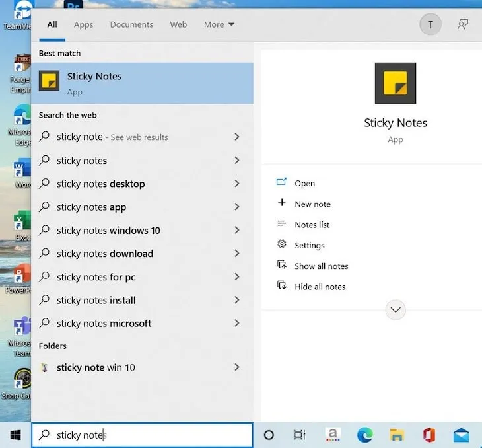Launch File Explorer from the taskbar
Image resolution: width=482 pixels, height=448 pixels.
(x=396, y=435)
